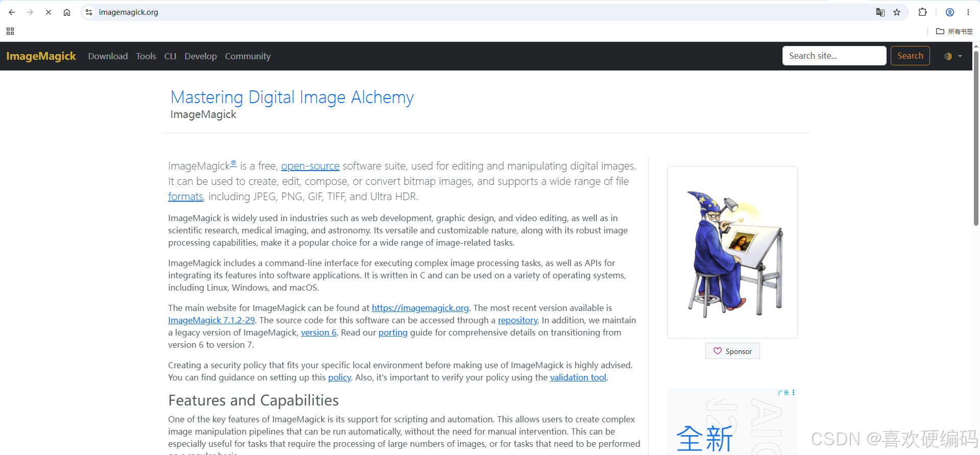Open the repository link
980x455 pixels.
click(518, 320)
